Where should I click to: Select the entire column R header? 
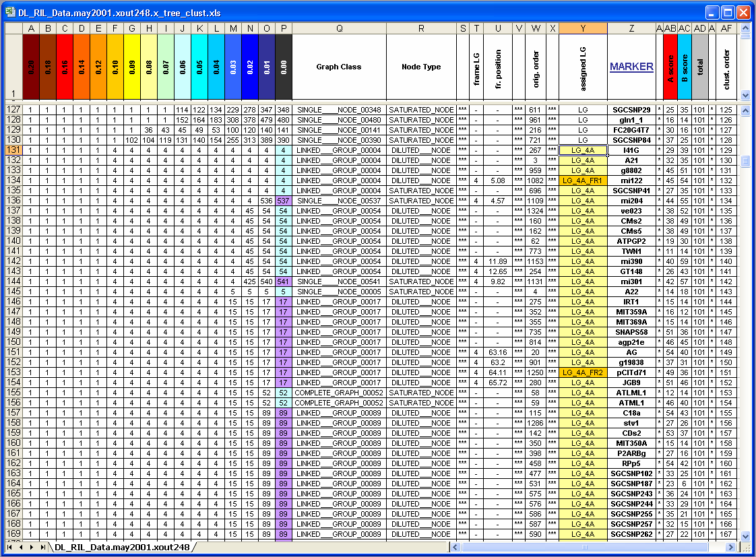[421, 28]
